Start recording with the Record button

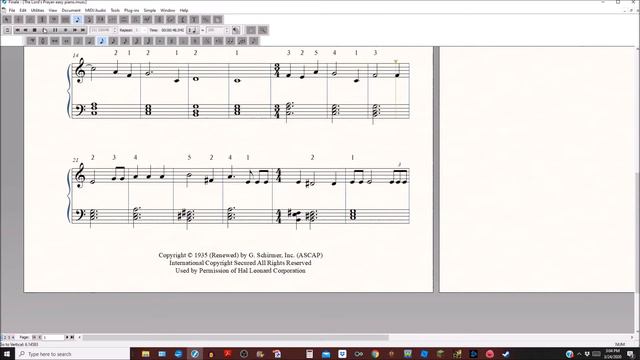coord(65,30)
